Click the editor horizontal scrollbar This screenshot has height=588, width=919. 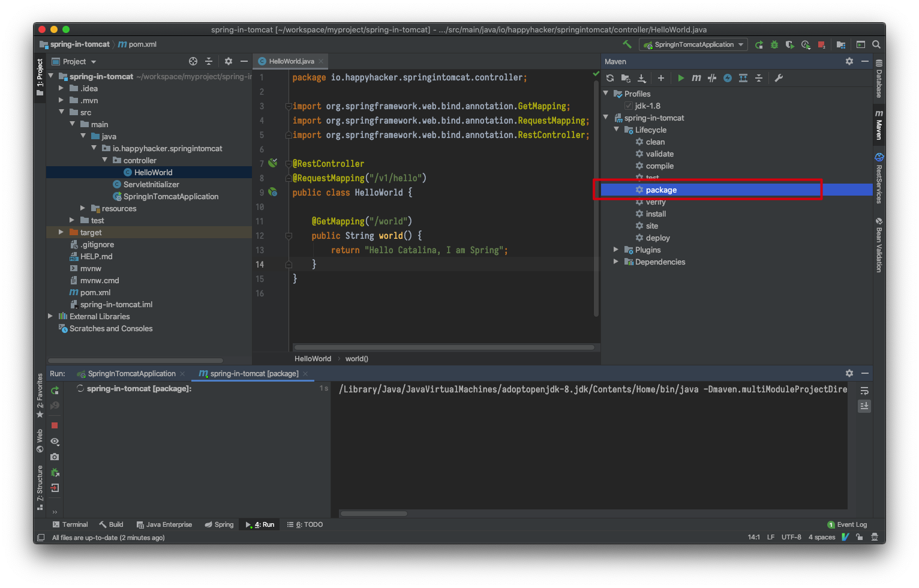pos(445,347)
